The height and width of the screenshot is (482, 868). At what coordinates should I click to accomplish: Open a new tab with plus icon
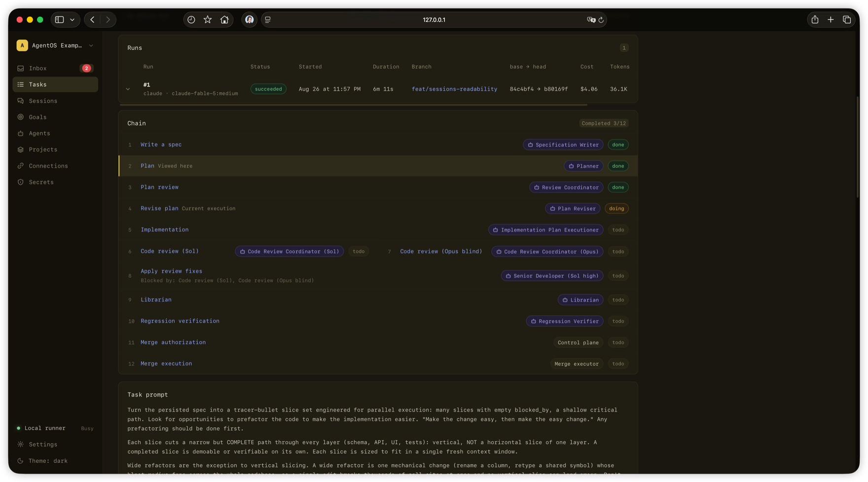(831, 20)
